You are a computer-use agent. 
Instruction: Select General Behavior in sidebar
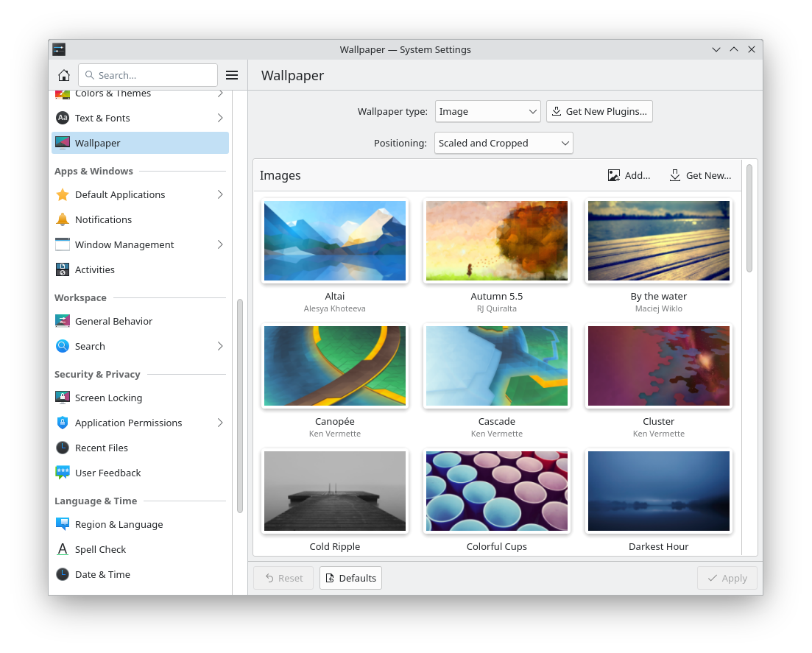[x=113, y=321]
